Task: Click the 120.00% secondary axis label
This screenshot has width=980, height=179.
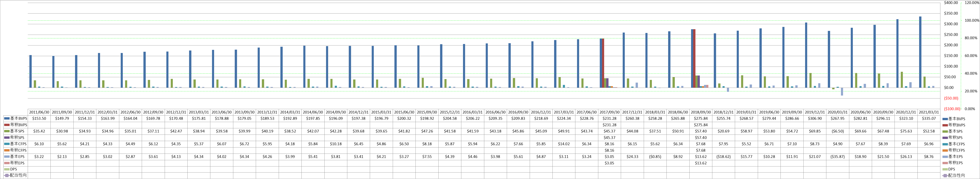Action: (x=972, y=3)
